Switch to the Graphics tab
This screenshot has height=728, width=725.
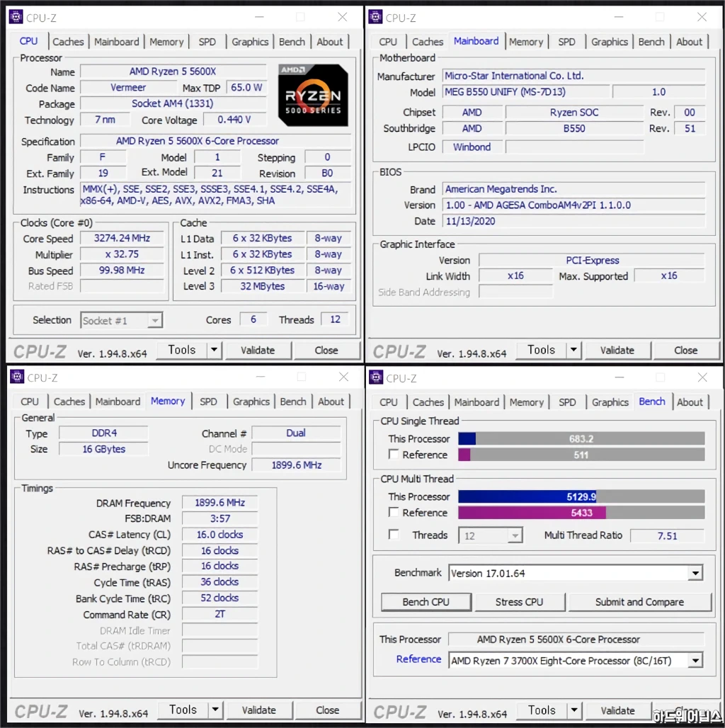point(250,42)
